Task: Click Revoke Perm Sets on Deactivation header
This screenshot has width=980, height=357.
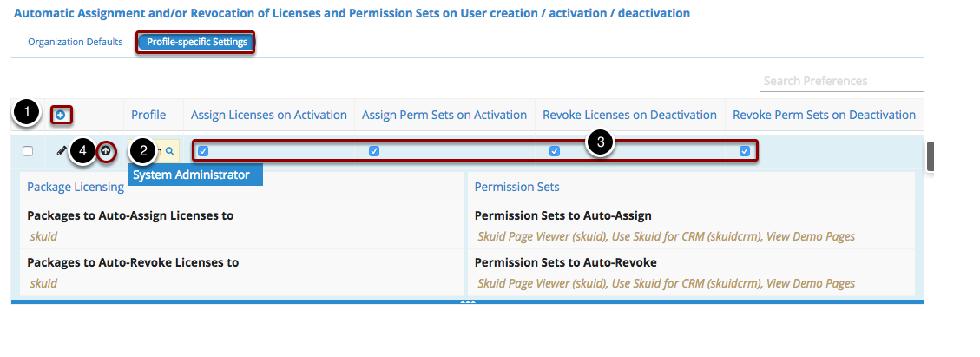Action: [824, 115]
